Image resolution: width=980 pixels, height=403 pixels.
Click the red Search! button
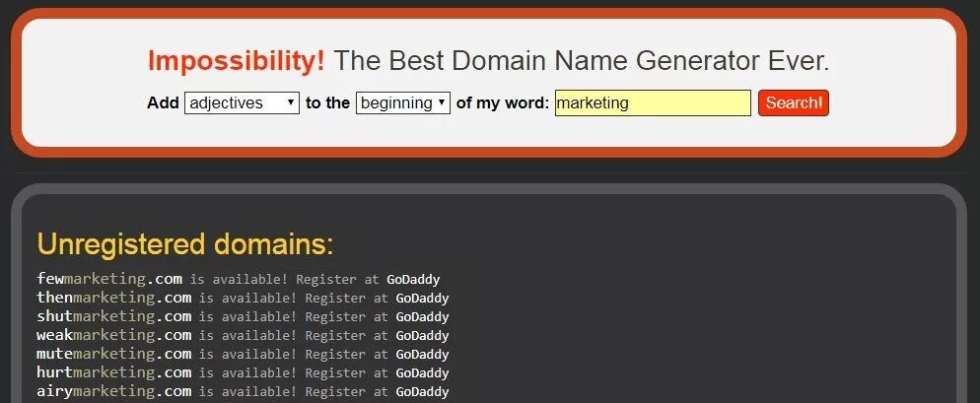(793, 103)
